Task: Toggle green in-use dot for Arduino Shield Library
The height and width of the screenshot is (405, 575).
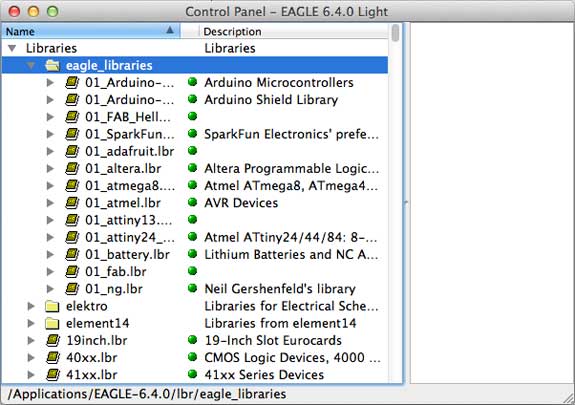Action: [x=193, y=99]
